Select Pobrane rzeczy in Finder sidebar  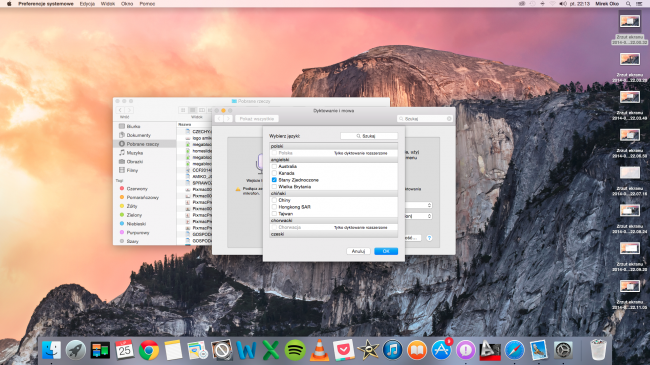pos(144,144)
